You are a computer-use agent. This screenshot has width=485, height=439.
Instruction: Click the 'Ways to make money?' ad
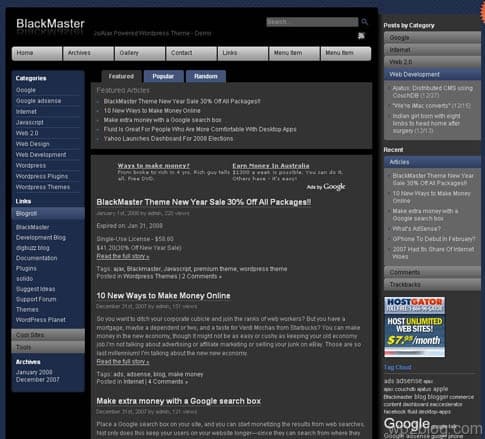[153, 166]
